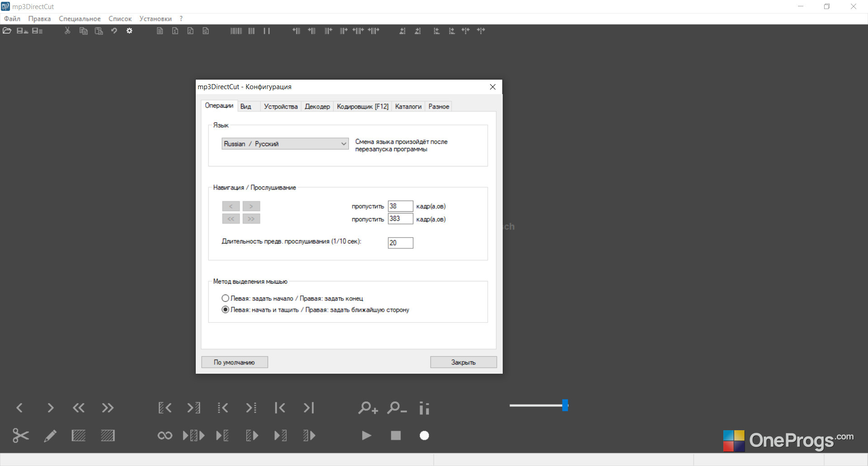This screenshot has width=868, height=466.
Task: Click the Copy icon in the top toolbar
Action: coord(83,31)
